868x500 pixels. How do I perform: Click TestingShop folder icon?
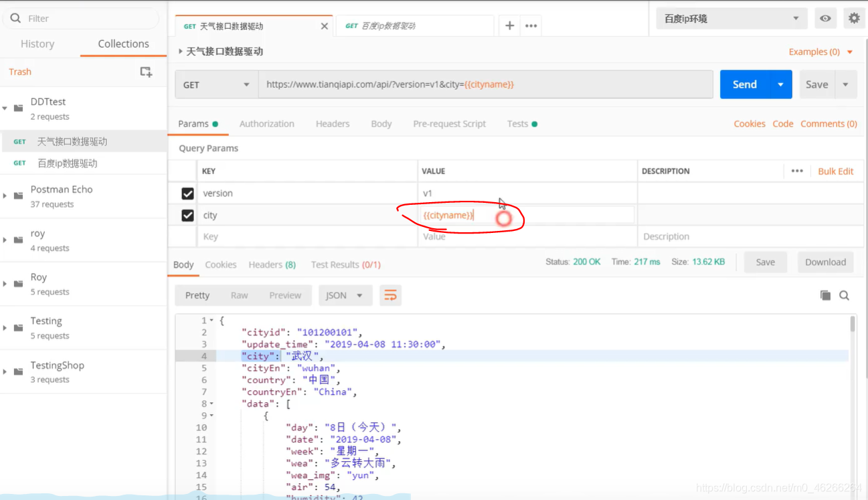click(19, 371)
